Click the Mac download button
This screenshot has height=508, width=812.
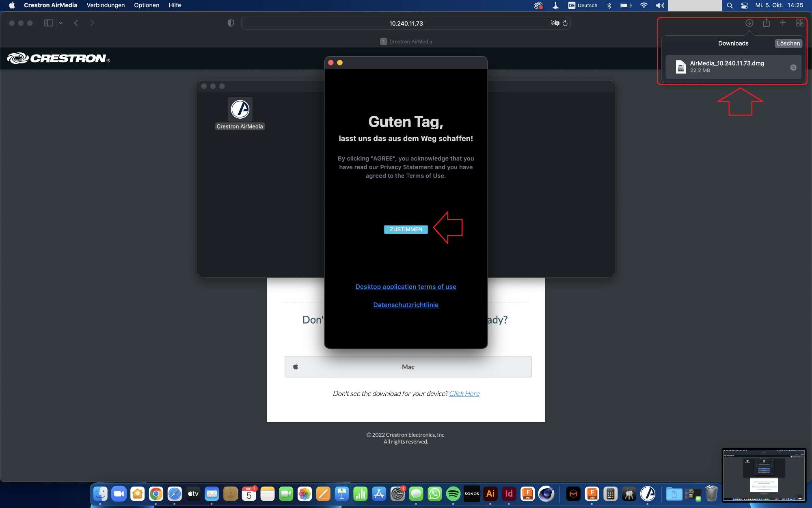[408, 367]
